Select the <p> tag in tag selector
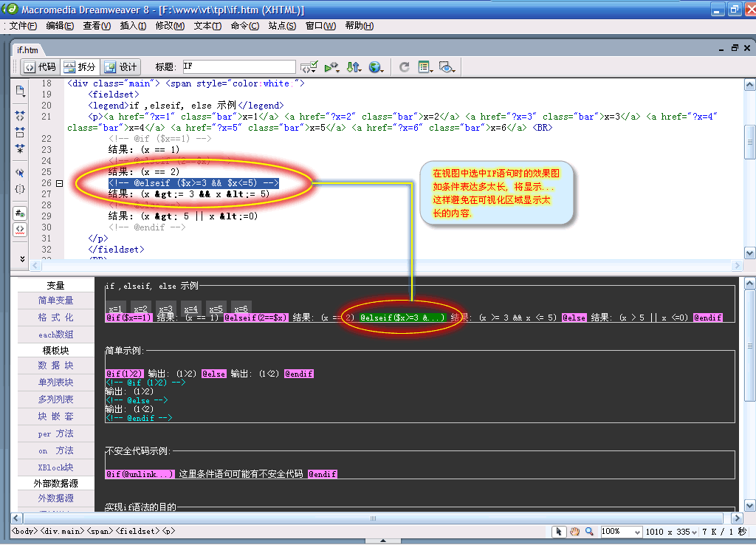Viewport: 756px width, 545px height. (169, 531)
